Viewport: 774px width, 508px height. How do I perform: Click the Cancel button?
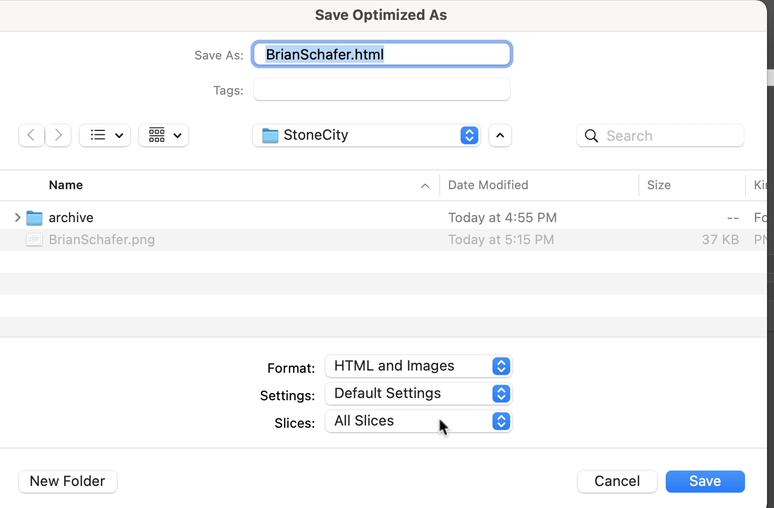click(x=617, y=481)
